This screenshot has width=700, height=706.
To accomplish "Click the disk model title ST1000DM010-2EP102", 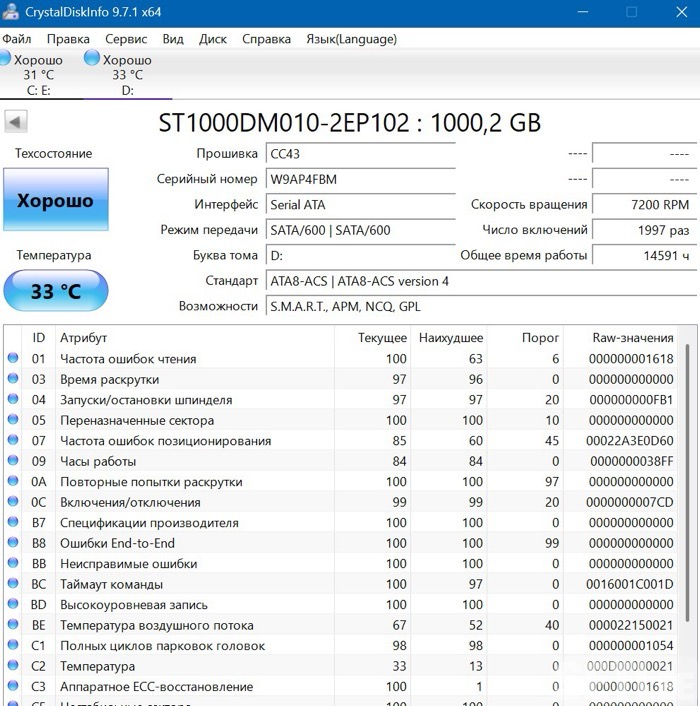I will coord(350,122).
